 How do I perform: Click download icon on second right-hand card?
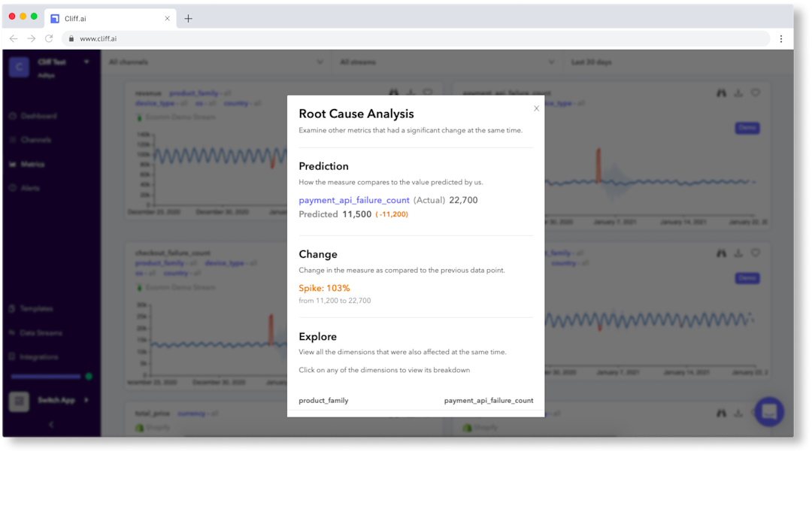(738, 253)
